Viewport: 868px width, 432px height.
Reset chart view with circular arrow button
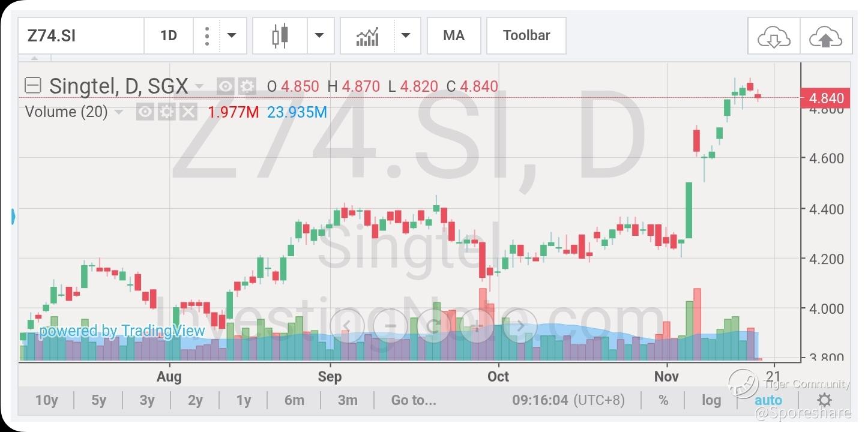click(x=433, y=326)
